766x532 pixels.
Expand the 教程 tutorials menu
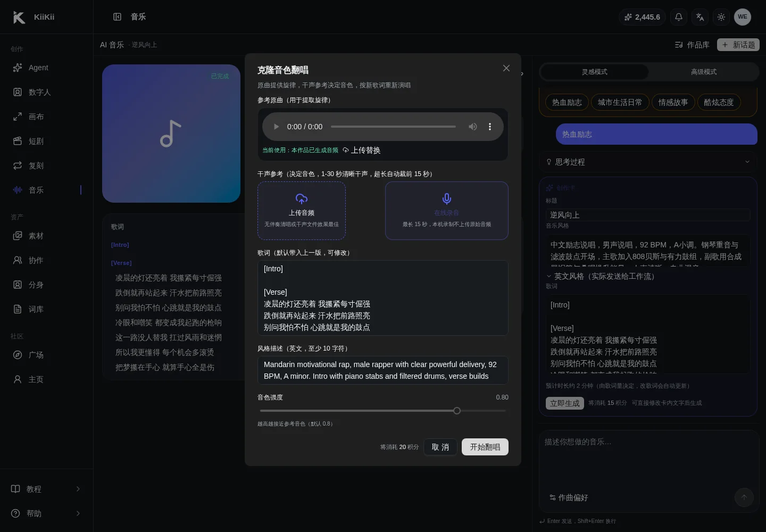click(47, 489)
